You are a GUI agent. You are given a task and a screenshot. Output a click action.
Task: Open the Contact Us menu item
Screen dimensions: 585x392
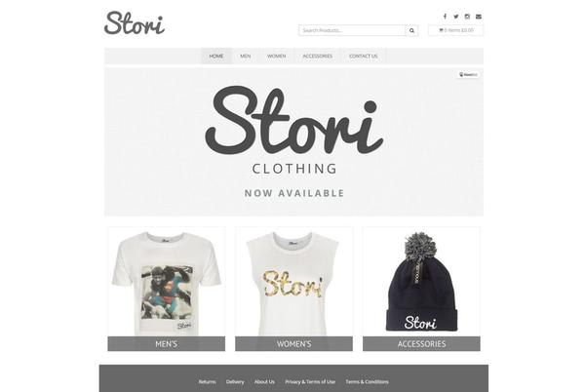pos(364,56)
